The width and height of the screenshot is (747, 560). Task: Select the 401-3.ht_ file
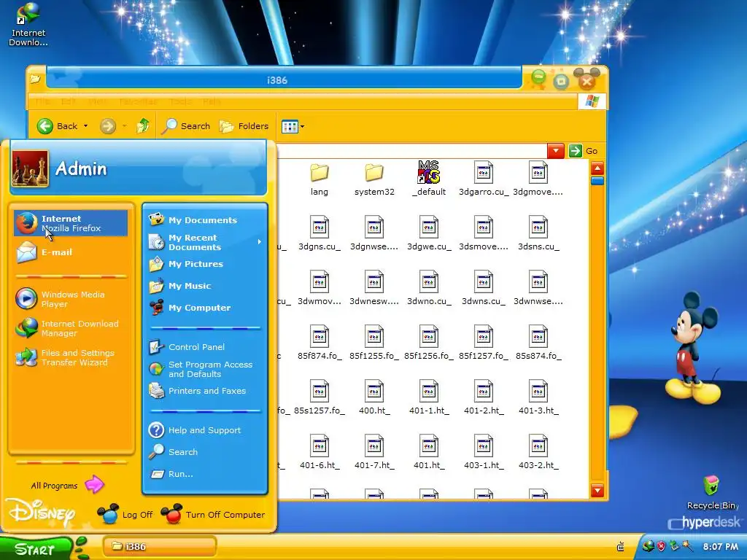point(538,397)
